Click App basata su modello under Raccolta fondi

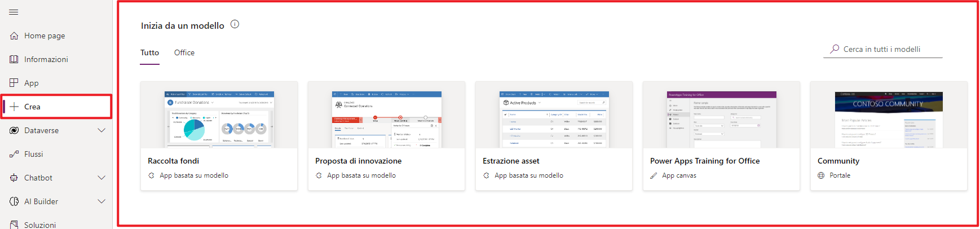(194, 175)
